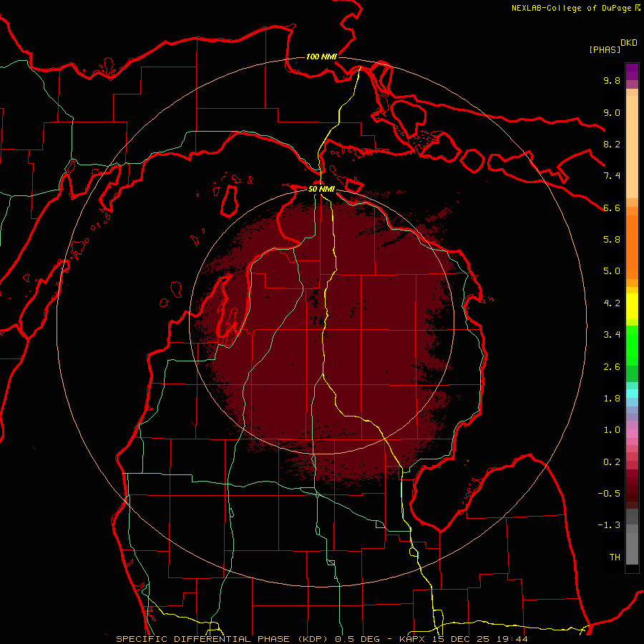Screen dimensions: 644x644
Task: Click the 1.0 value on the color scale
Action: pyautogui.click(x=612, y=430)
